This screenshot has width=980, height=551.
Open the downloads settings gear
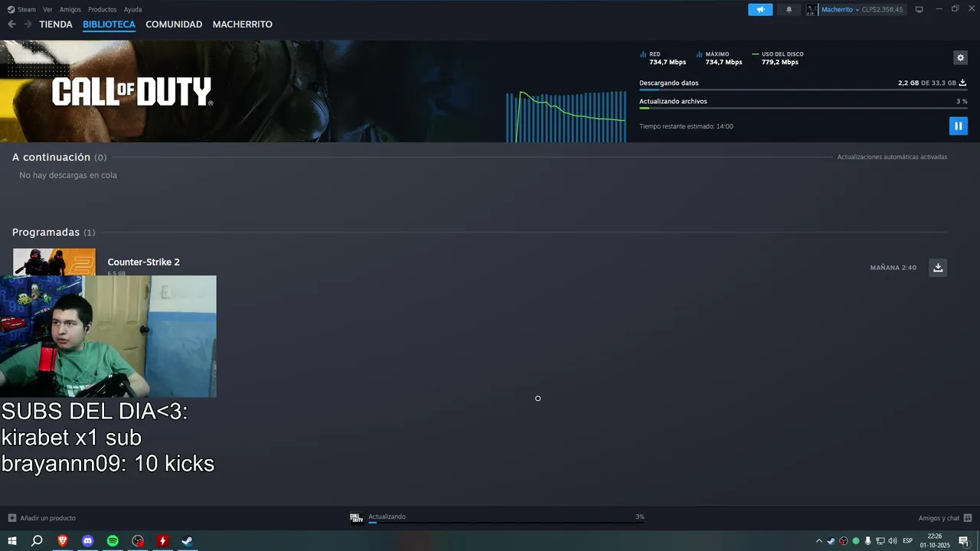coord(960,57)
